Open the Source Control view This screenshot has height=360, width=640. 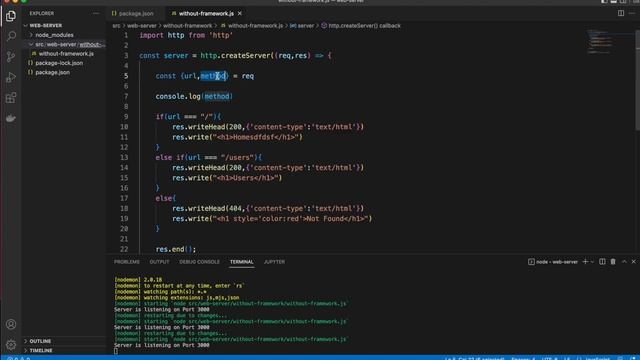(11, 57)
